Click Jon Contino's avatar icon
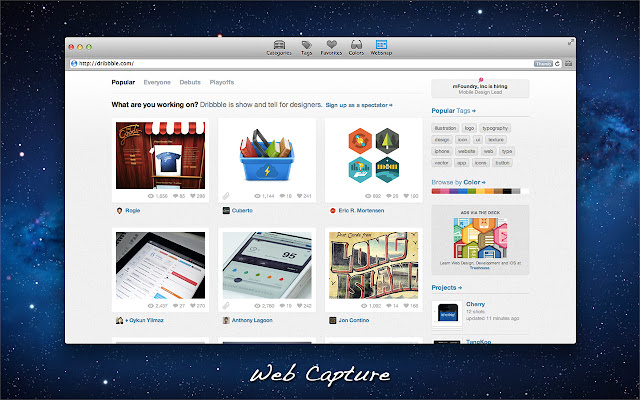The height and width of the screenshot is (400, 640). [332, 320]
